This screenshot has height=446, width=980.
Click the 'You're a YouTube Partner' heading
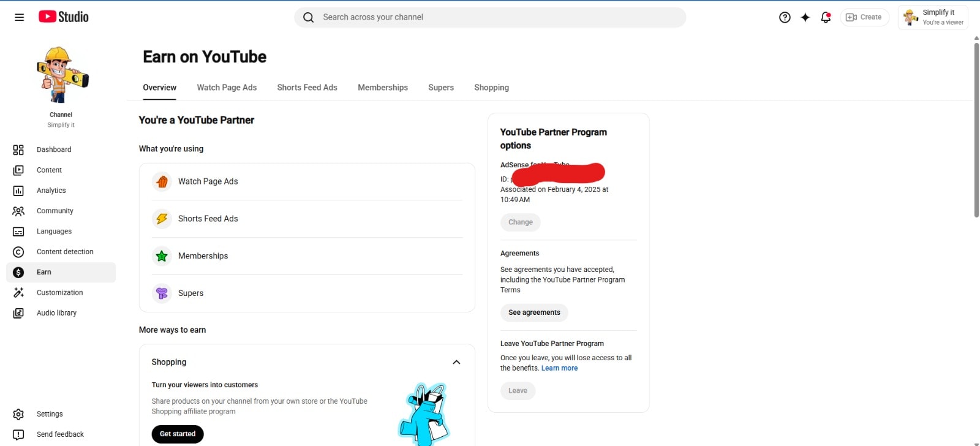pos(197,120)
